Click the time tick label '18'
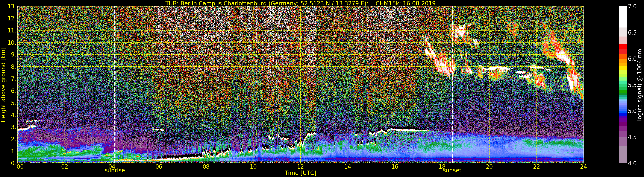This screenshot has height=177, width=644. pos(442,166)
